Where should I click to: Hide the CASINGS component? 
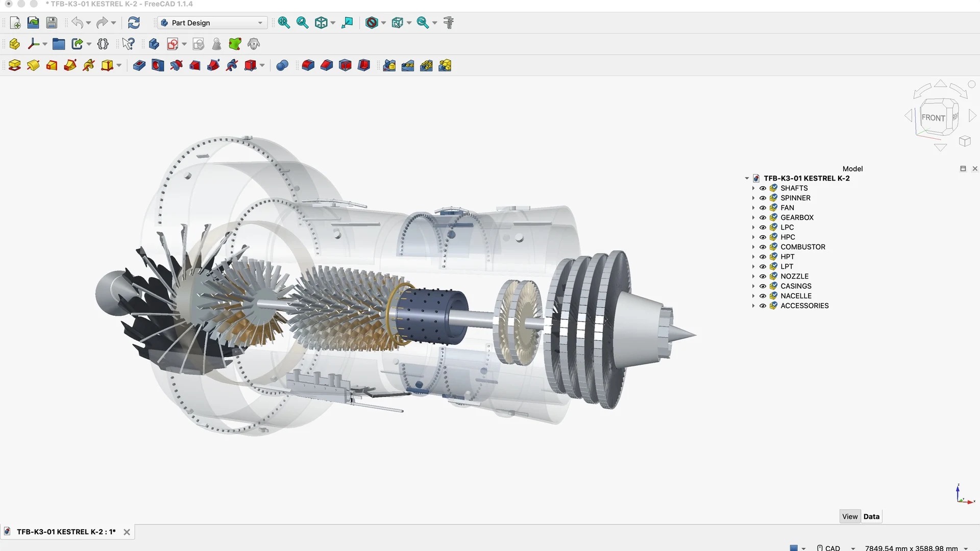click(x=763, y=287)
